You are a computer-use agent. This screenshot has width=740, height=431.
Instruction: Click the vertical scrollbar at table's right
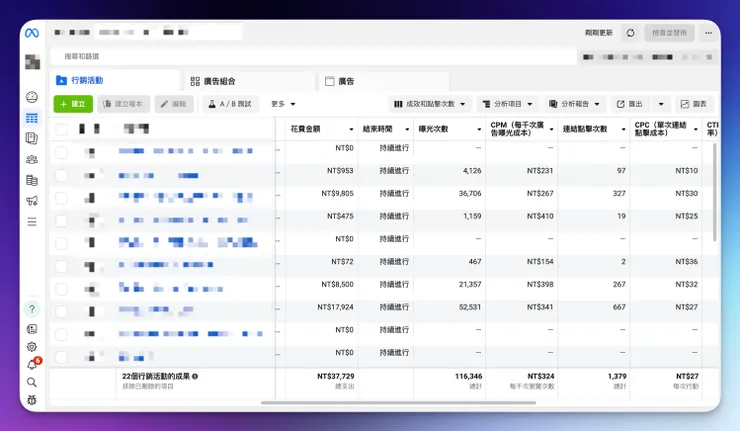tap(715, 192)
